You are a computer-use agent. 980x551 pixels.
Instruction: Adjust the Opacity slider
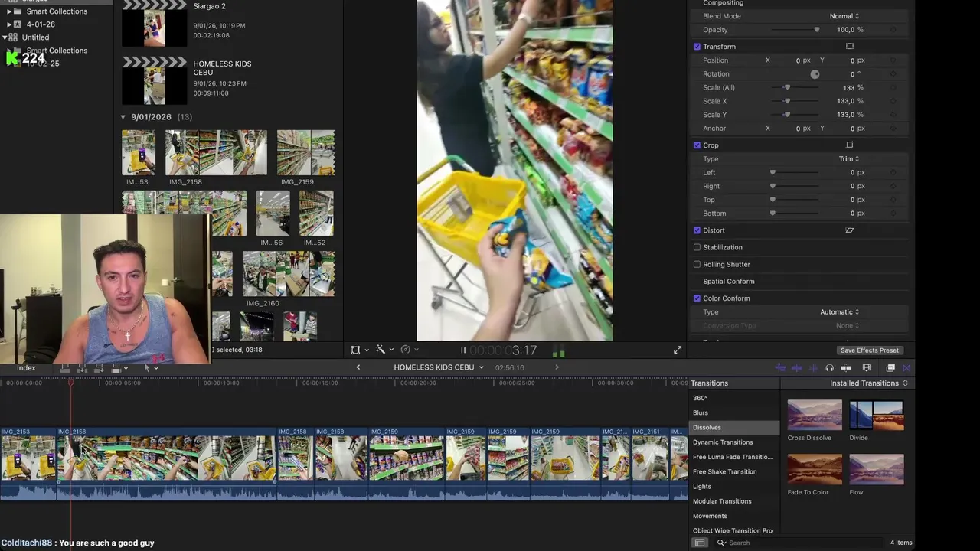pyautogui.click(x=795, y=30)
